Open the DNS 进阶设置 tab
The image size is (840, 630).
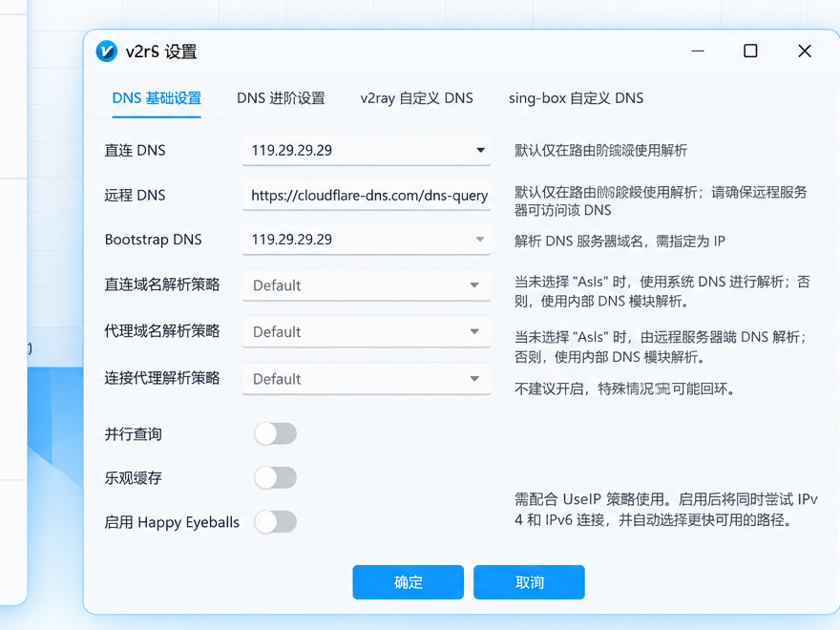click(x=281, y=98)
